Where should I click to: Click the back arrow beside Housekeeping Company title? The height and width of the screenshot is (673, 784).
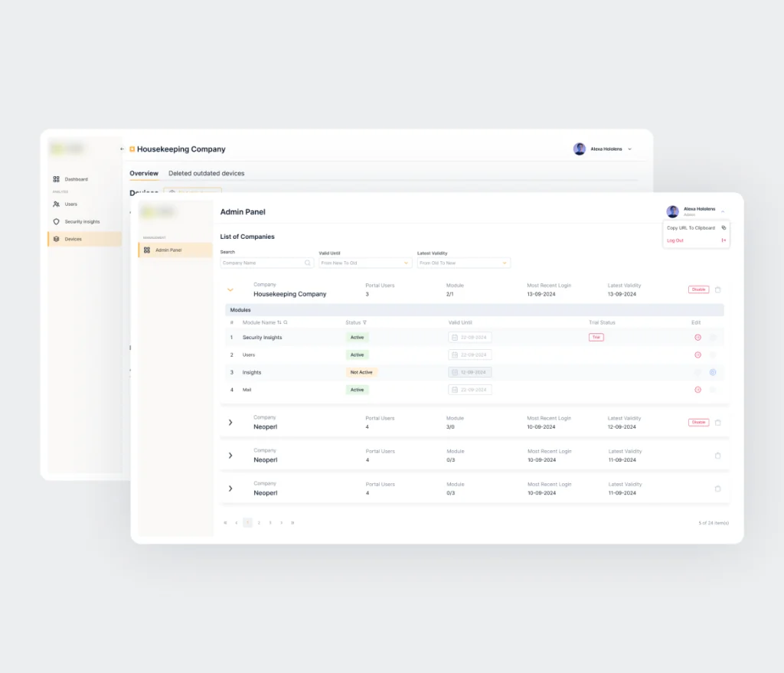coord(122,149)
